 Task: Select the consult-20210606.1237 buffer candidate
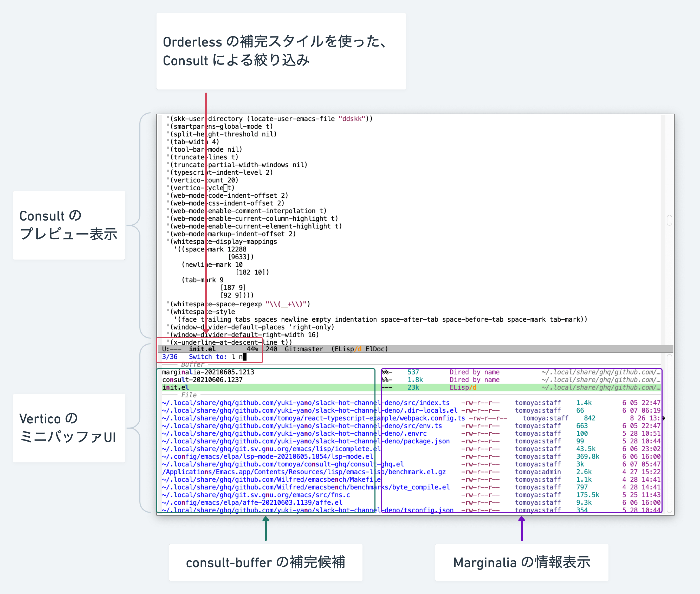[x=202, y=380]
